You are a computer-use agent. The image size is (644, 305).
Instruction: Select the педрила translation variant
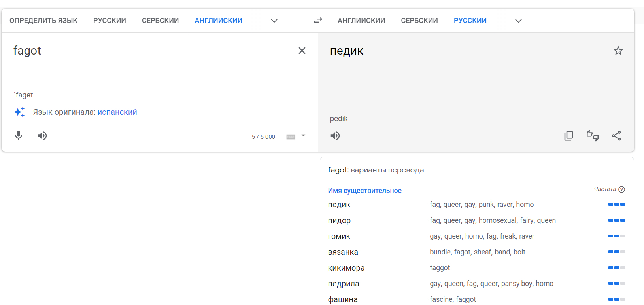(x=344, y=284)
